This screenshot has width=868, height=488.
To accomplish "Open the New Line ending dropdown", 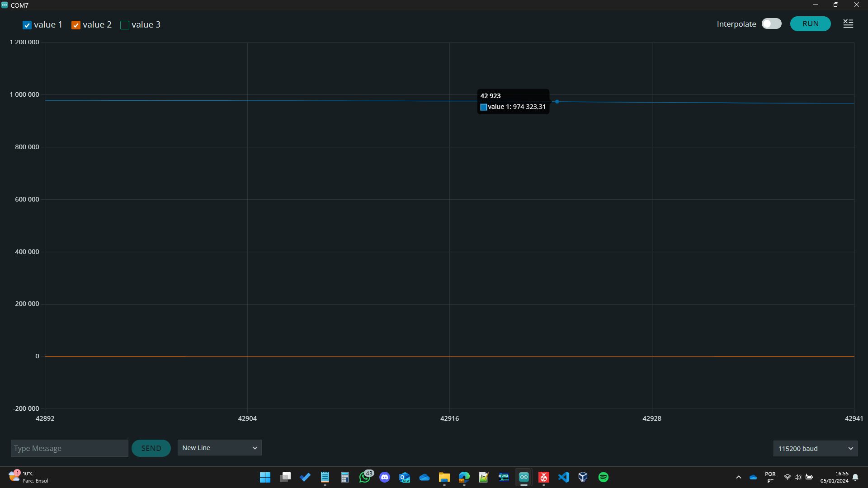I will point(219,448).
